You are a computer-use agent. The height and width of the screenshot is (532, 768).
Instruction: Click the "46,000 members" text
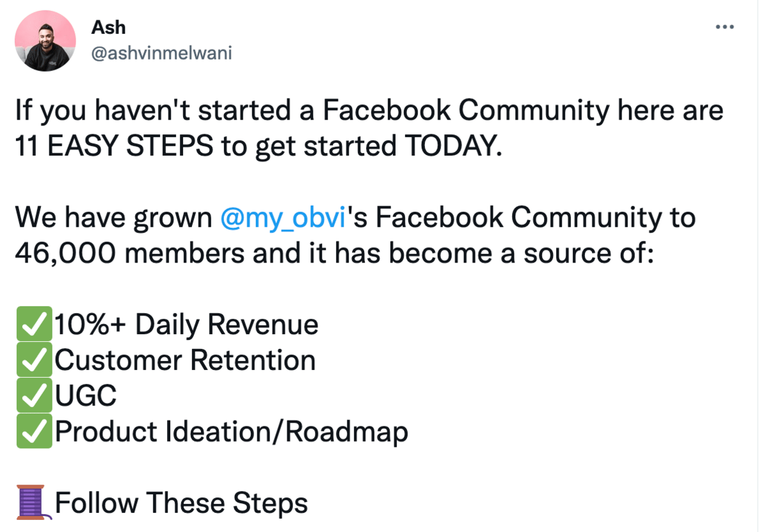(129, 254)
